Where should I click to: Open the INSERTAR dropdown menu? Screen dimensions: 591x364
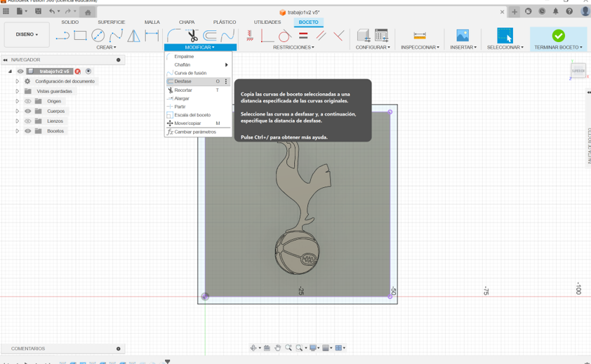463,48
